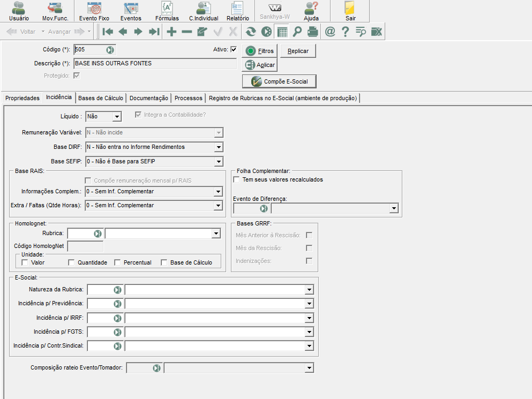Image resolution: width=532 pixels, height=399 pixels.
Task: Click the Voltar navigation button
Action: click(x=21, y=32)
